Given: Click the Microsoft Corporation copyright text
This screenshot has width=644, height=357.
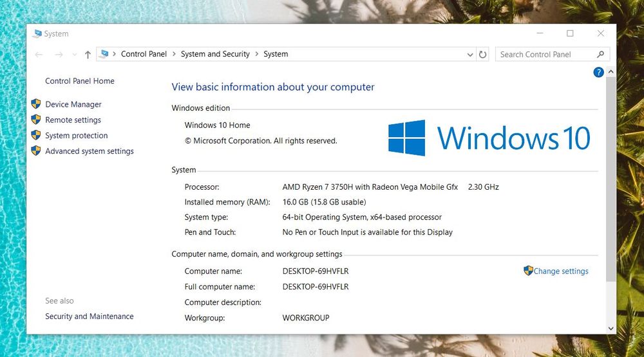Looking at the screenshot, I should point(261,141).
